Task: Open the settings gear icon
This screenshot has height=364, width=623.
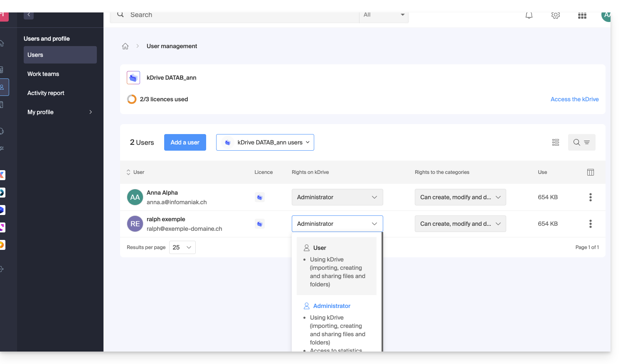Action: pyautogui.click(x=555, y=16)
